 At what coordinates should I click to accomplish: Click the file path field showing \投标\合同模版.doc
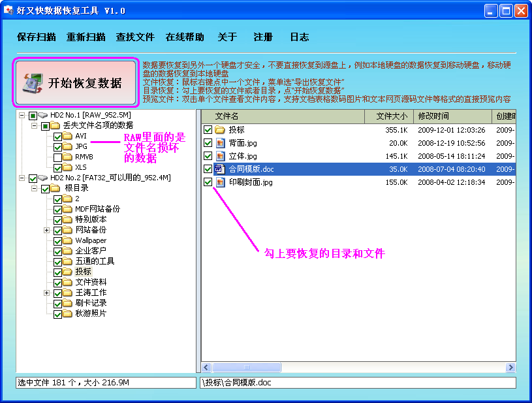pyautogui.click(x=358, y=383)
